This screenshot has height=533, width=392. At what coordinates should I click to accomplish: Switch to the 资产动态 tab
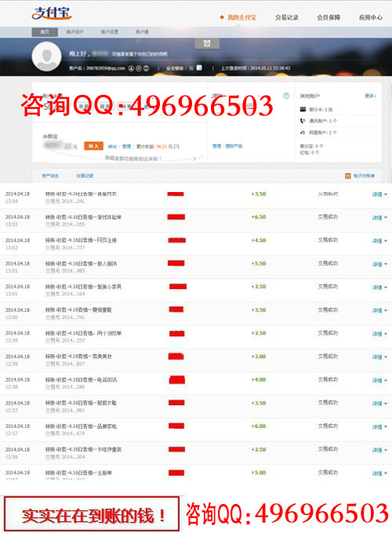[x=50, y=176]
